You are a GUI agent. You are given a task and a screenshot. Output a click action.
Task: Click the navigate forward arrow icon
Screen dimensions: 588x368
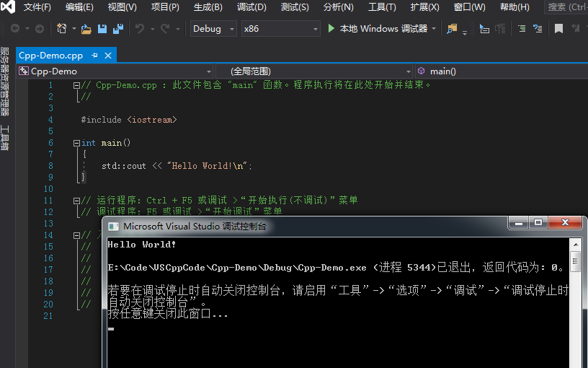(40, 29)
